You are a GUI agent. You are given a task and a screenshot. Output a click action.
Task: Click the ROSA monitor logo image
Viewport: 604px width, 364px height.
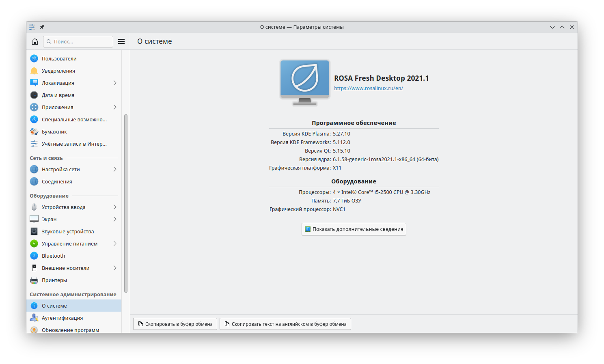[305, 82]
